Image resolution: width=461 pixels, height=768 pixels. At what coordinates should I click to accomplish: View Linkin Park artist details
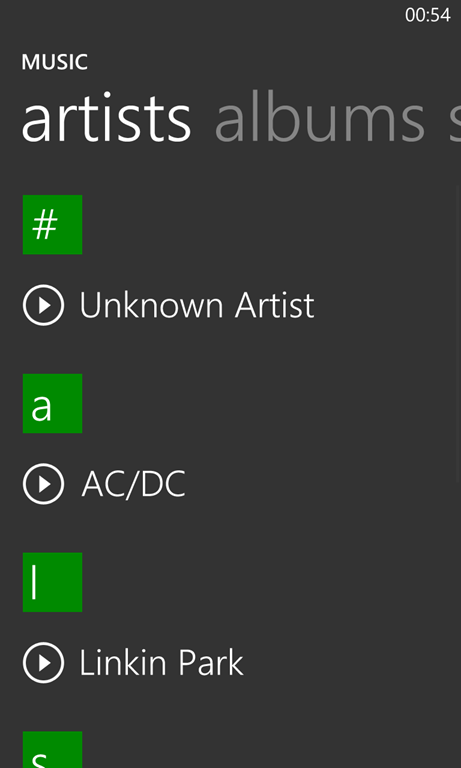(161, 663)
